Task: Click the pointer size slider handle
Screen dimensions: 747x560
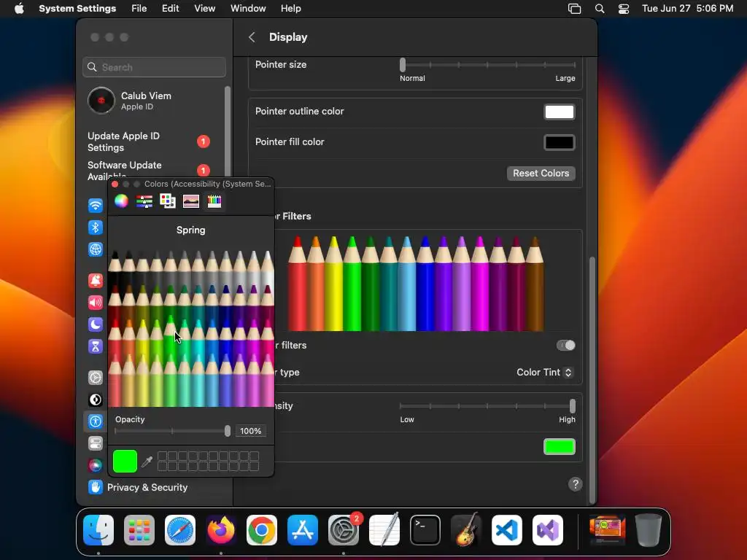Action: click(403, 64)
